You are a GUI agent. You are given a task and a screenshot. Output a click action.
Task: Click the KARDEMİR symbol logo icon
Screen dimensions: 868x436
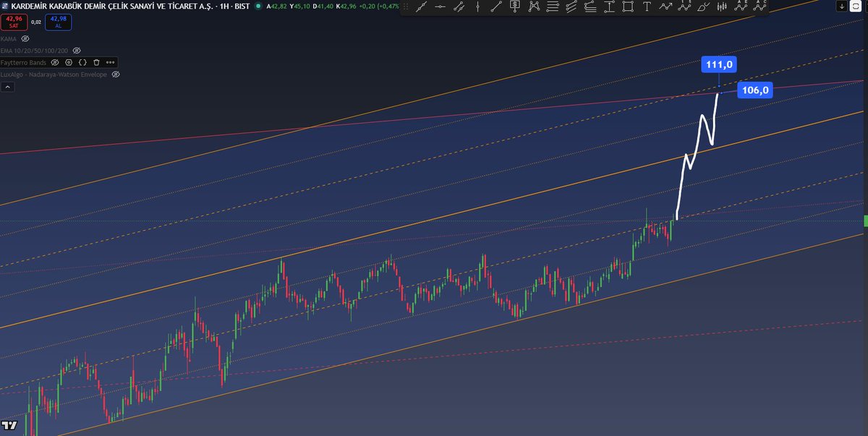click(5, 6)
